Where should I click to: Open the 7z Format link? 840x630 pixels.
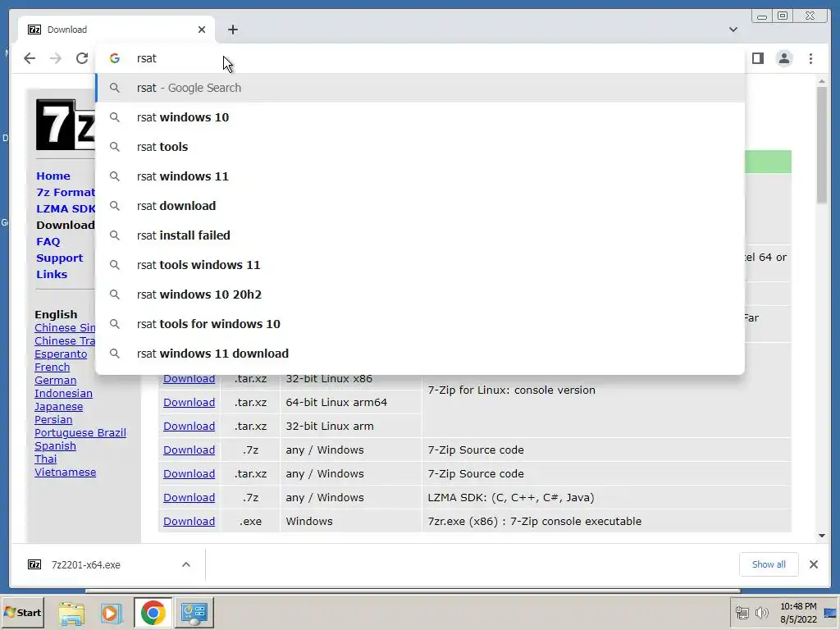(66, 192)
